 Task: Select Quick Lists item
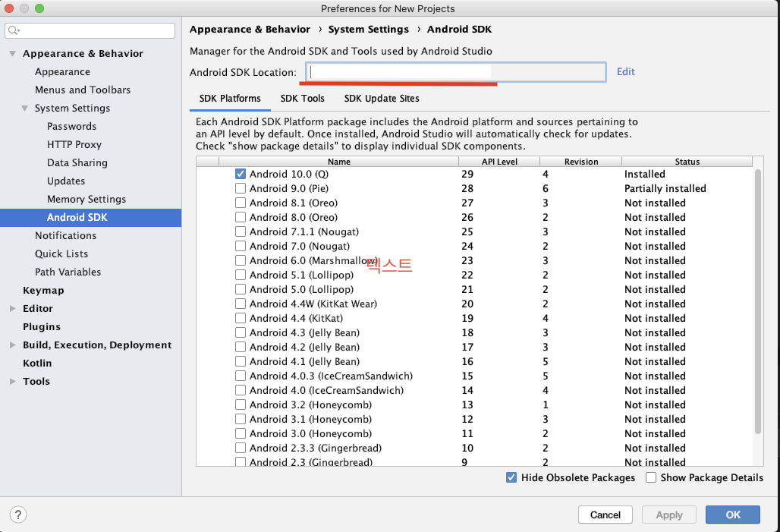61,253
